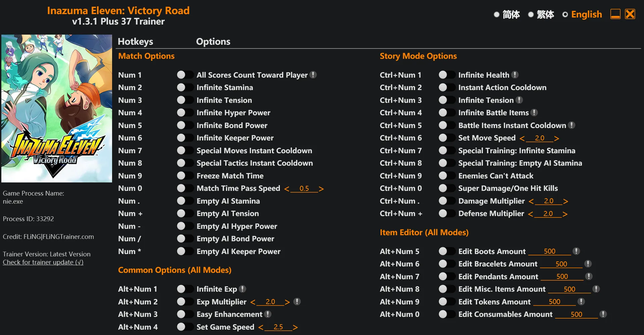
Task: Increase Match Time Pass Speed with right arrow
Action: pyautogui.click(x=321, y=189)
